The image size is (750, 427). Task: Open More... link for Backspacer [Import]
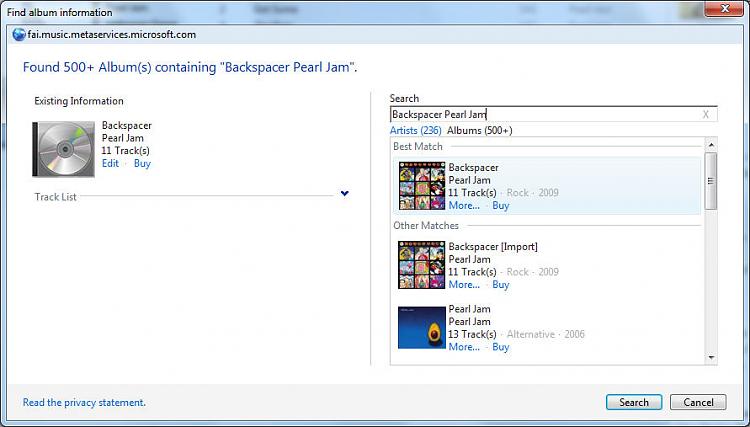464,285
